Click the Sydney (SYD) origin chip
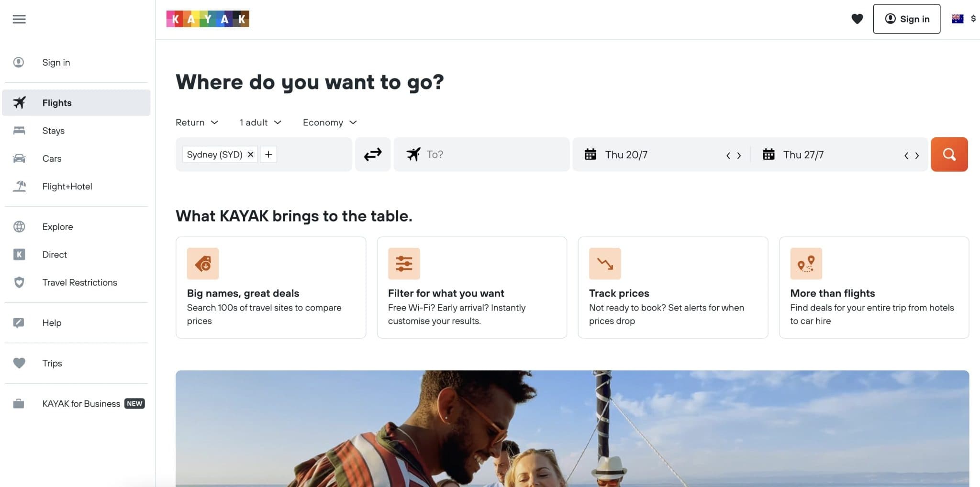Screen dimensions: 980x487 (214, 155)
